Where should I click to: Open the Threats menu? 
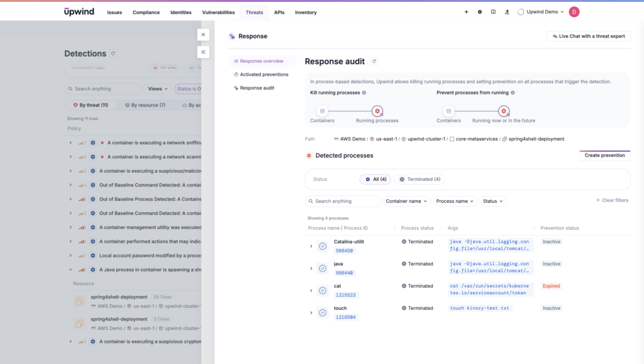[x=254, y=13]
